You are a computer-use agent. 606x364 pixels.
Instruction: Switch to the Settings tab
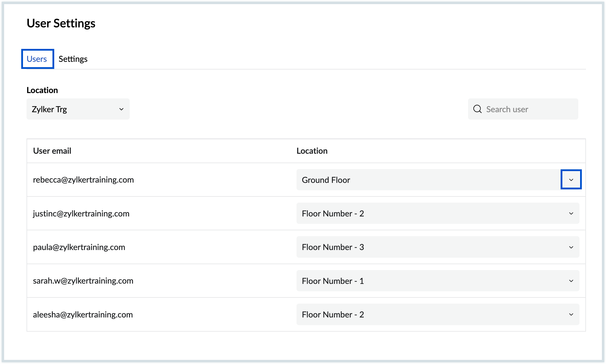click(x=73, y=59)
